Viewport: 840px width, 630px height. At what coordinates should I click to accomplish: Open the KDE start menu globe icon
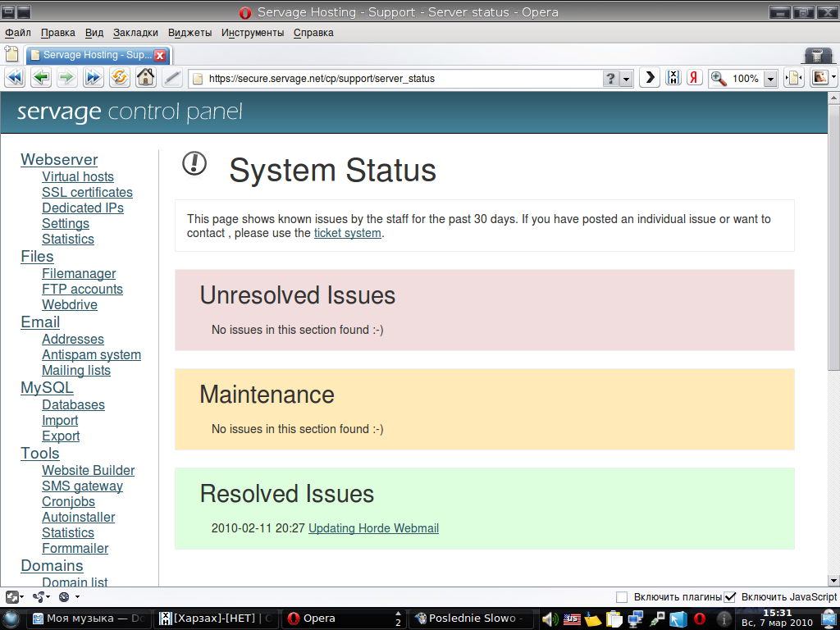(11, 619)
